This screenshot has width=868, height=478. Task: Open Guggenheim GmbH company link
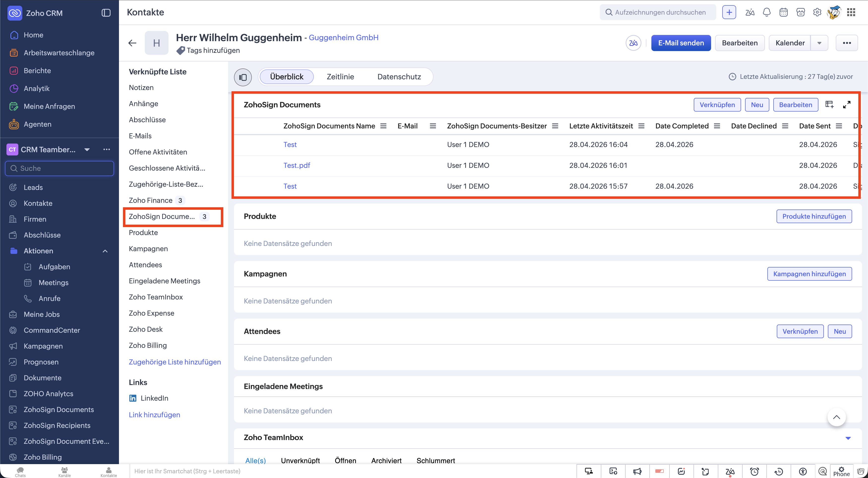tap(344, 37)
